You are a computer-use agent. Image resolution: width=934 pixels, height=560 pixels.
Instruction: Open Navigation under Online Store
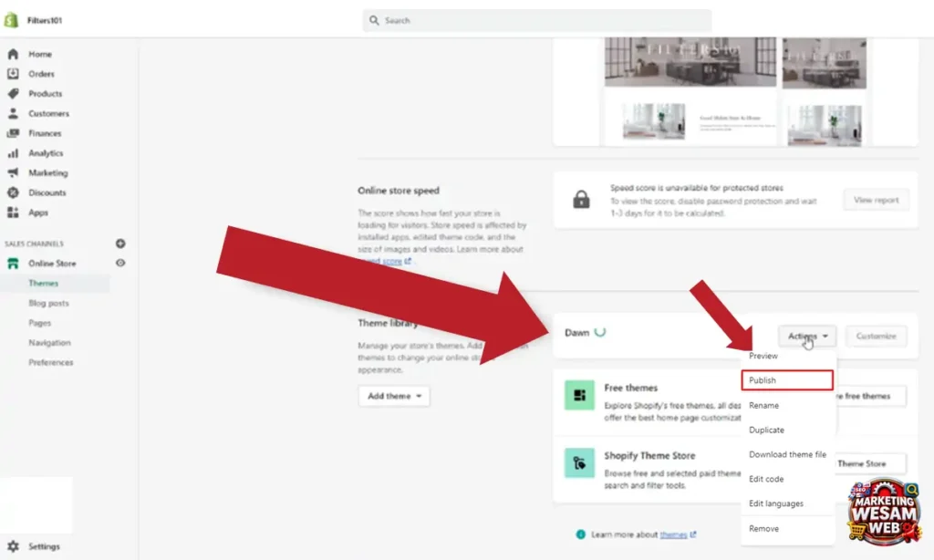click(x=49, y=343)
